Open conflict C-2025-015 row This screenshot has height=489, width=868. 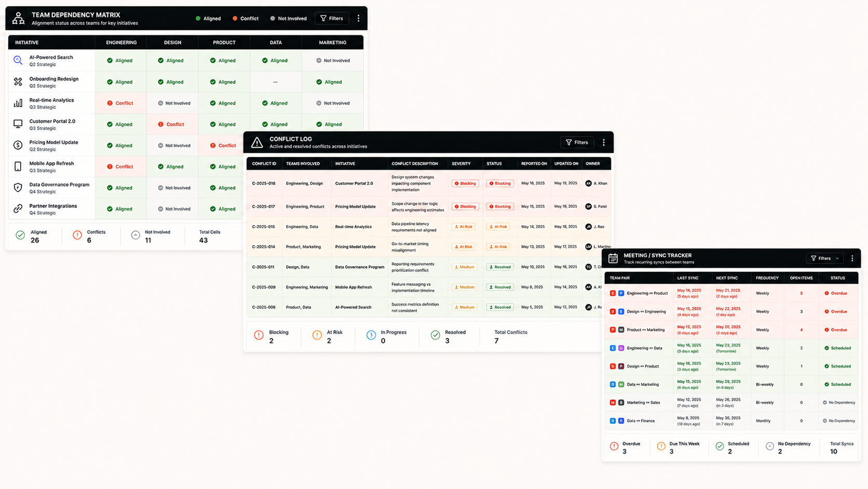(x=428, y=227)
